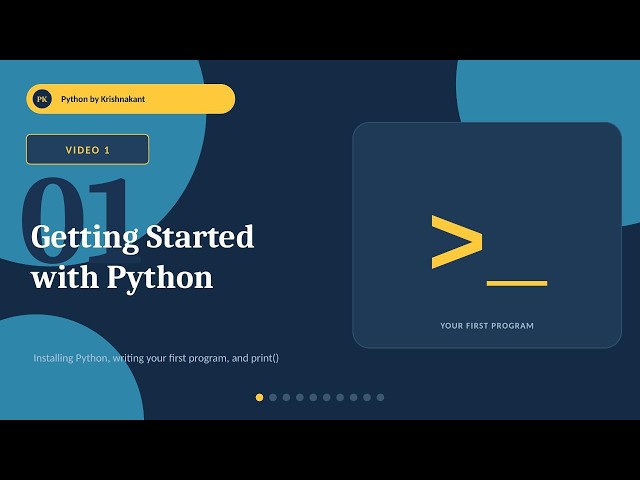
Task: Go to the third slide dot
Action: 286,397
